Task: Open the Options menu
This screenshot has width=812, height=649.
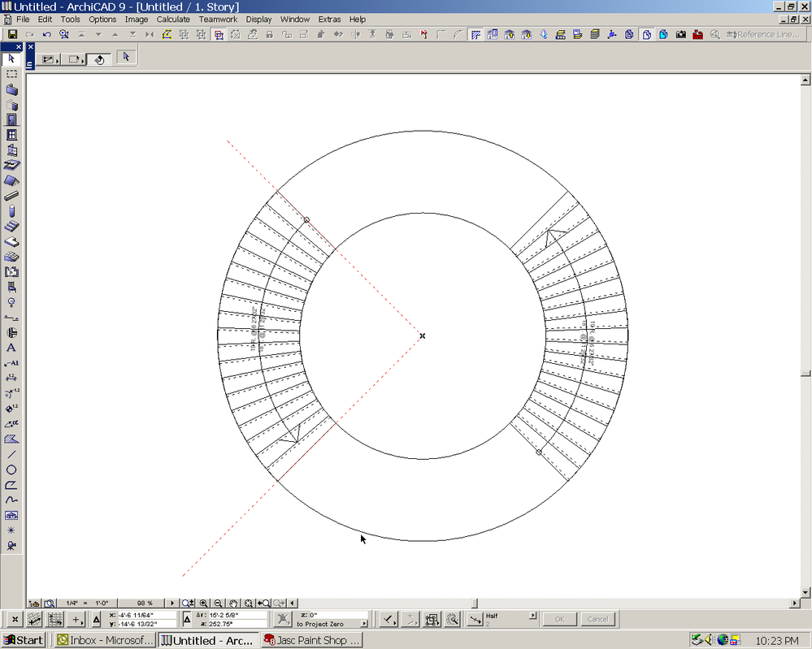Action: pos(102,19)
